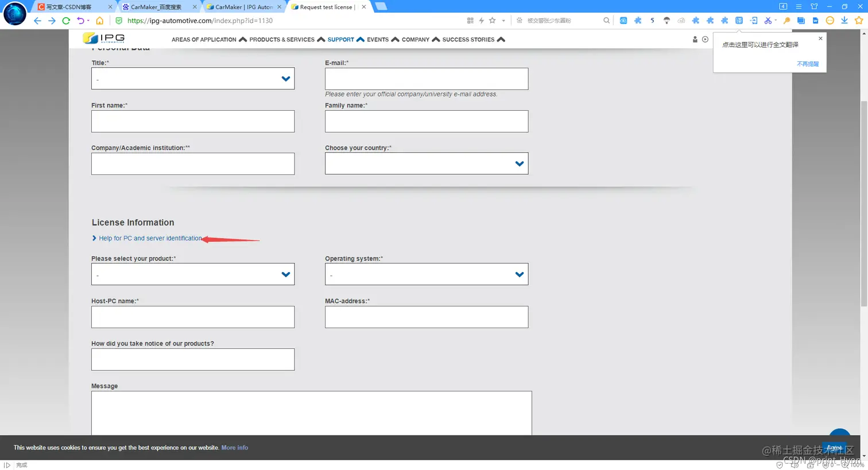
Task: Click the purple undo closed-tab icon
Action: 80,21
